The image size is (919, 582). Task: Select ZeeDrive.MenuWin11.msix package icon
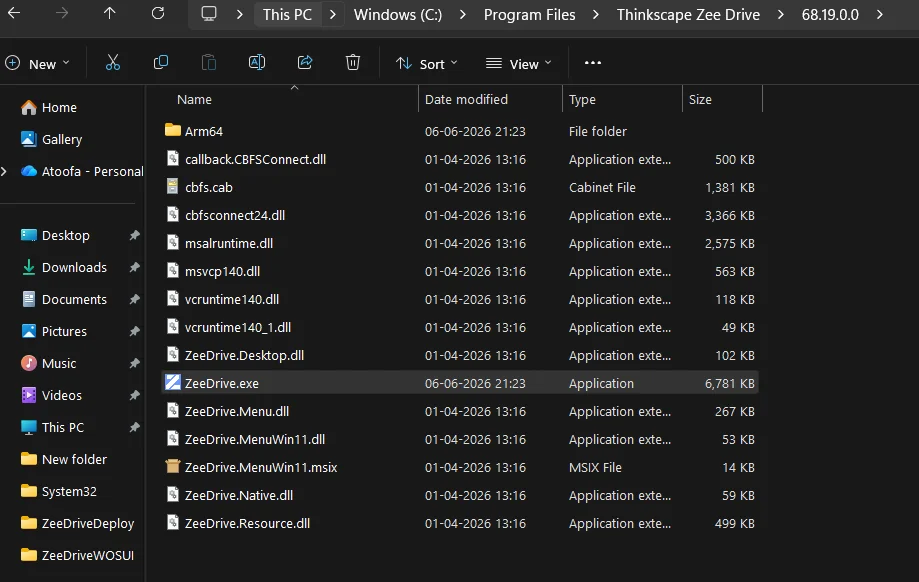point(172,467)
